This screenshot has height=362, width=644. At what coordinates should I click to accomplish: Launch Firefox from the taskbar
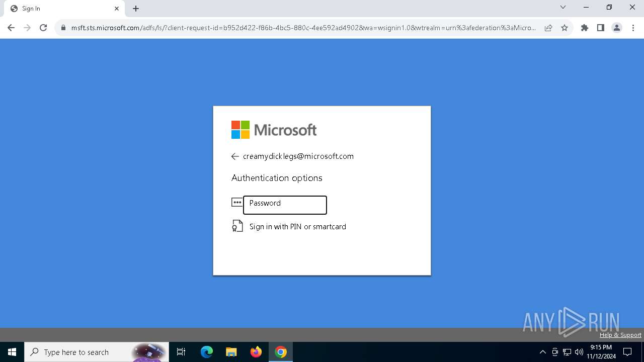(x=256, y=352)
